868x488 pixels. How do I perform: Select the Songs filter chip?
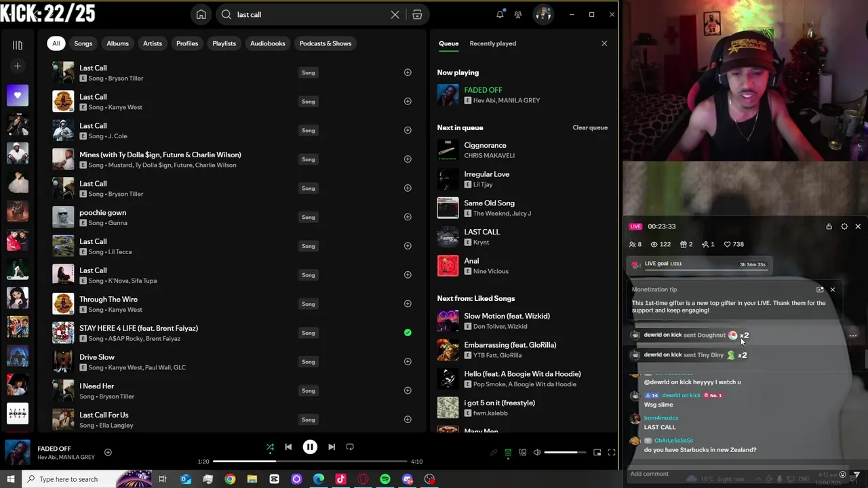click(83, 43)
